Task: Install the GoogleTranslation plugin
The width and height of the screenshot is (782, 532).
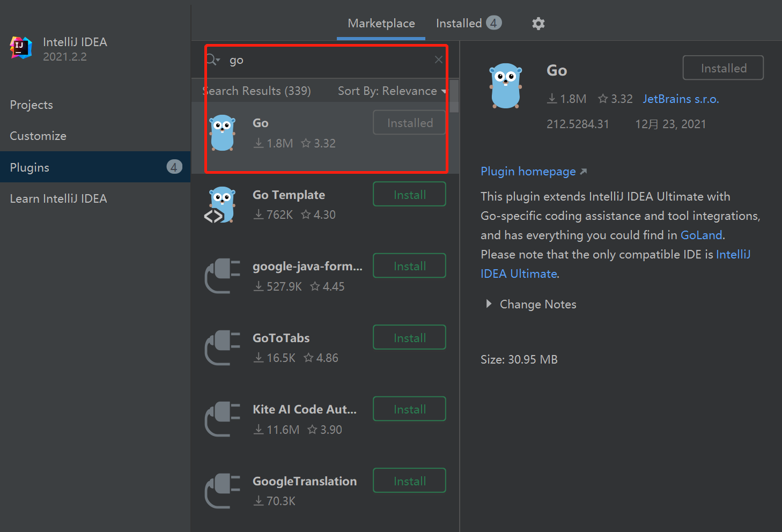Action: (410, 481)
